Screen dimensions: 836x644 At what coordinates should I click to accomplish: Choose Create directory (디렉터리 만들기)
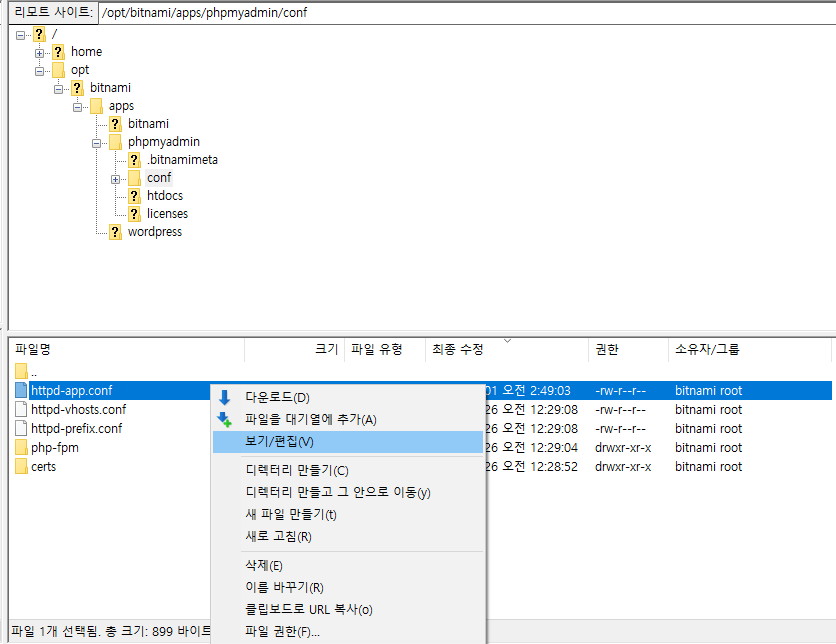pos(348,470)
